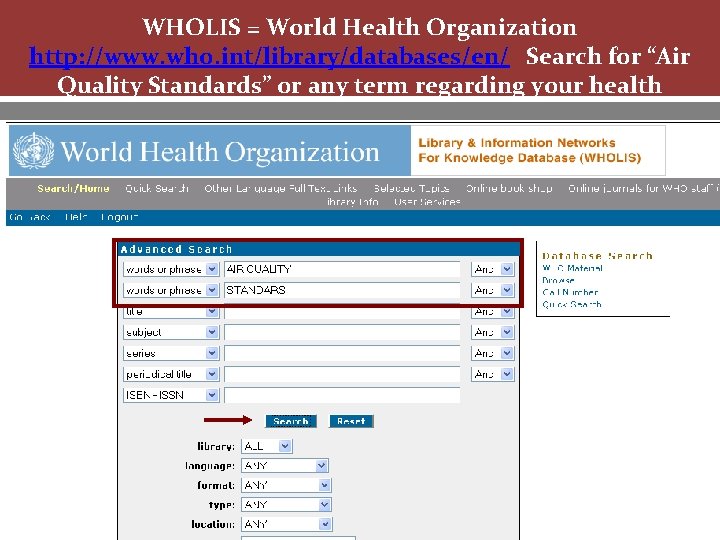This screenshot has width=720, height=540.
Task: Expand the And dropdown on periodical title row
Action: pos(492,374)
